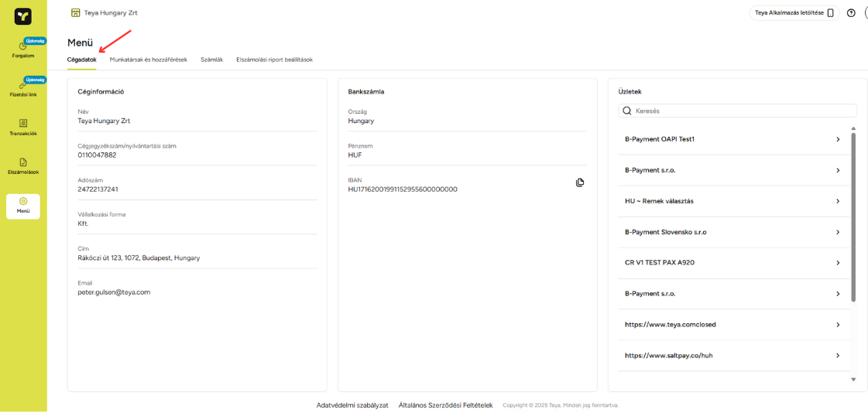Expand https://www.saltpay.co/huh chevron

tap(838, 356)
